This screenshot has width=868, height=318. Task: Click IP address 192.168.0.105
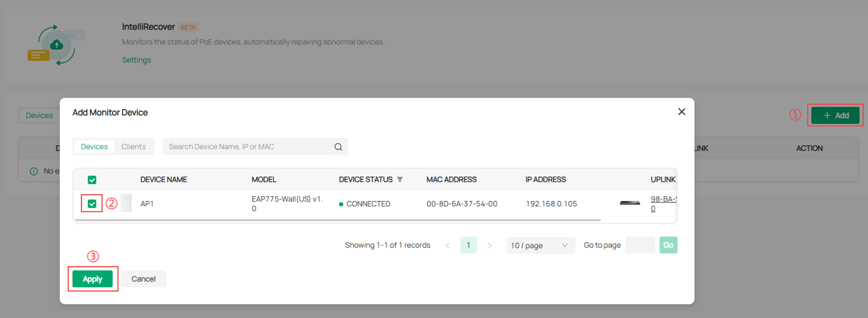click(x=551, y=204)
